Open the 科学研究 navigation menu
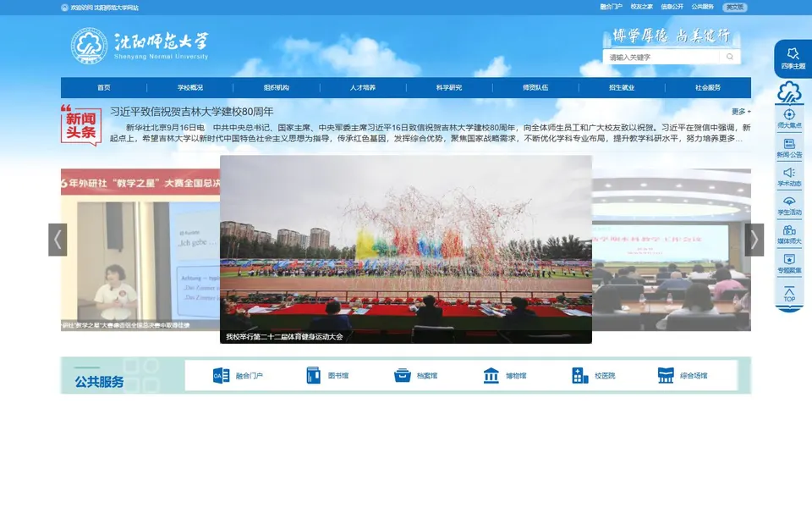This screenshot has height=508, width=812. [449, 87]
